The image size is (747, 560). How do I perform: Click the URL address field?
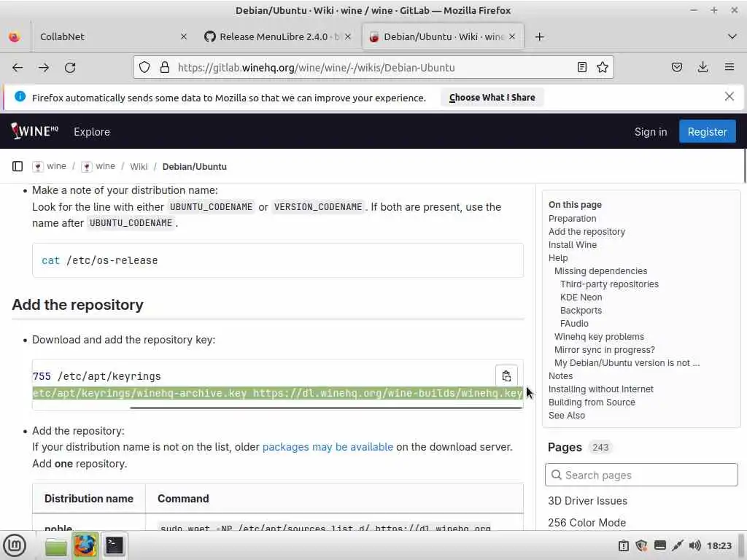tap(373, 68)
